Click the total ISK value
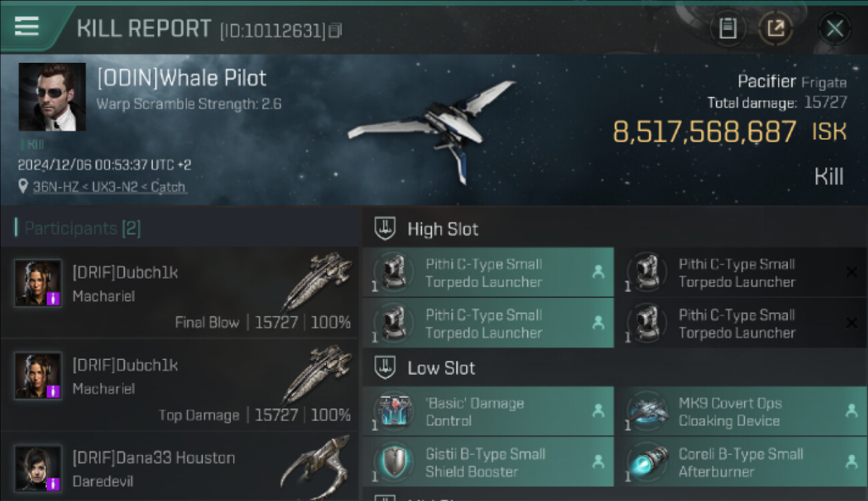 click(704, 132)
